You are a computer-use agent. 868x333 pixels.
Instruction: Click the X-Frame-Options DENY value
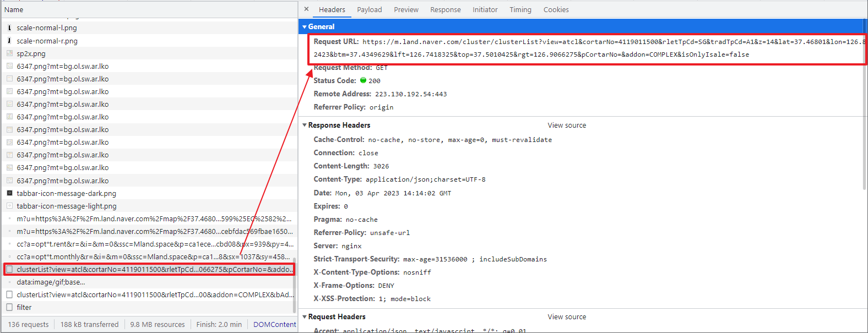pos(386,286)
